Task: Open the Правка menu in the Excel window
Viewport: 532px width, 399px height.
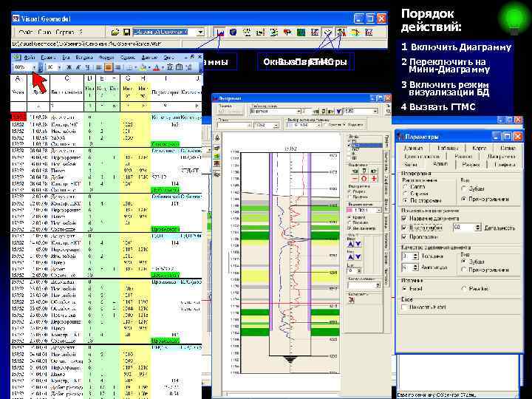Action: point(48,58)
